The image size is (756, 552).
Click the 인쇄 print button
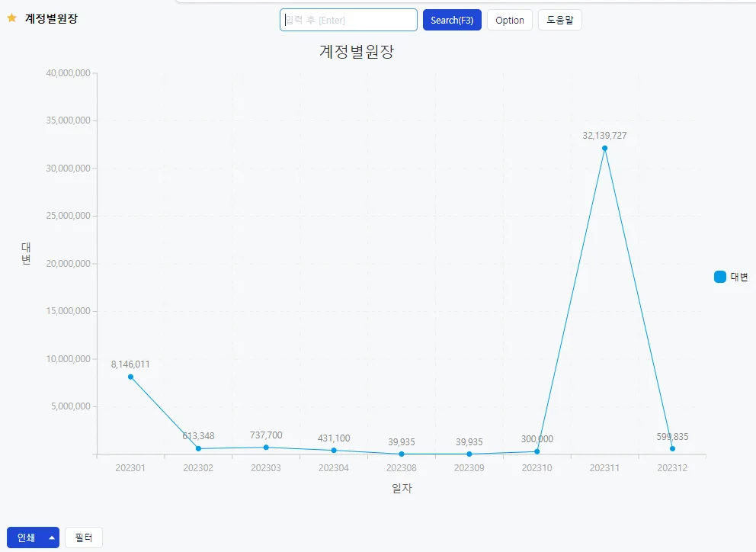point(26,538)
